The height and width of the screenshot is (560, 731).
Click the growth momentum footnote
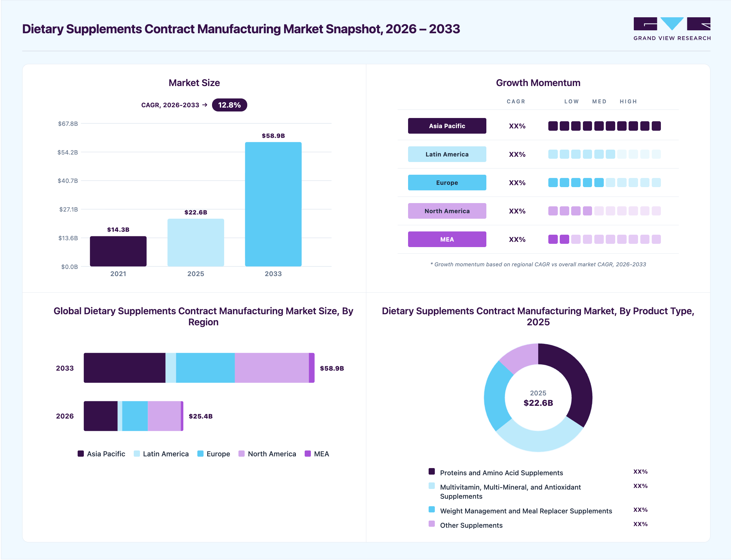[538, 264]
